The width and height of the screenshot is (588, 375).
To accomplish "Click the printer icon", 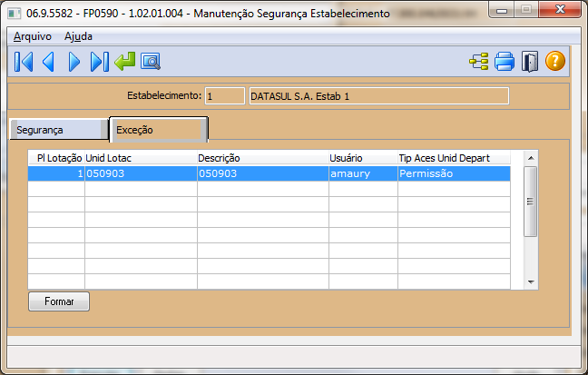I will pos(505,61).
